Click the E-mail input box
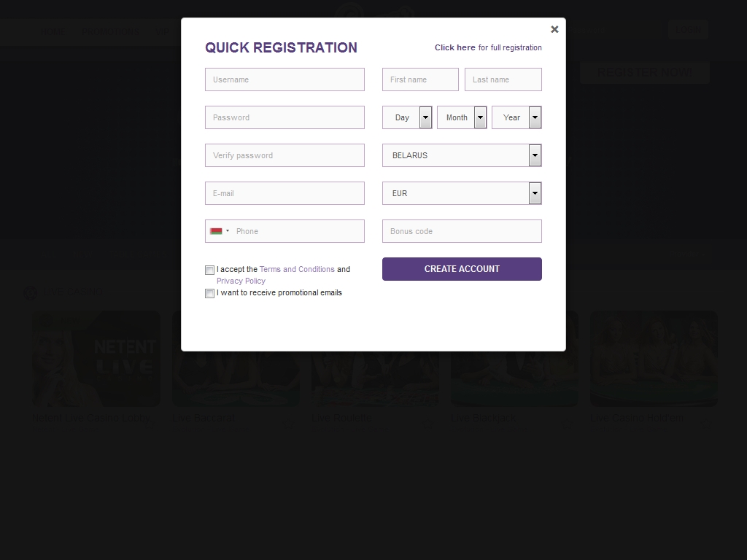 click(285, 193)
